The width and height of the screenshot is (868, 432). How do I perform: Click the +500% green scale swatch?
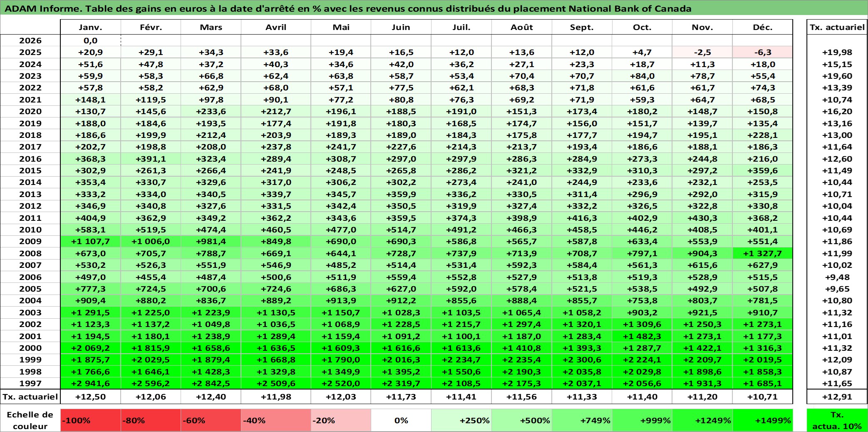[x=522, y=420]
